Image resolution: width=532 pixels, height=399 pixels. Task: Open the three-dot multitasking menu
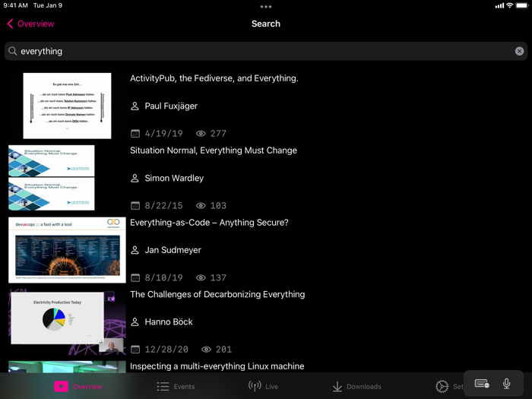266,6
